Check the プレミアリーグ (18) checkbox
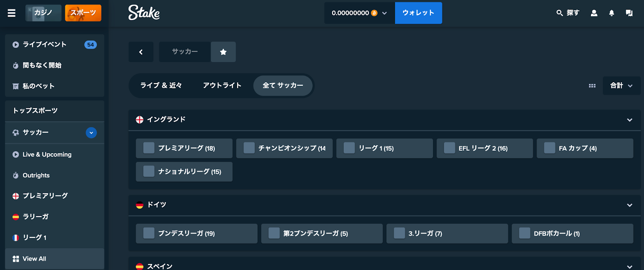Viewport: 644px width, 270px height. click(149, 148)
